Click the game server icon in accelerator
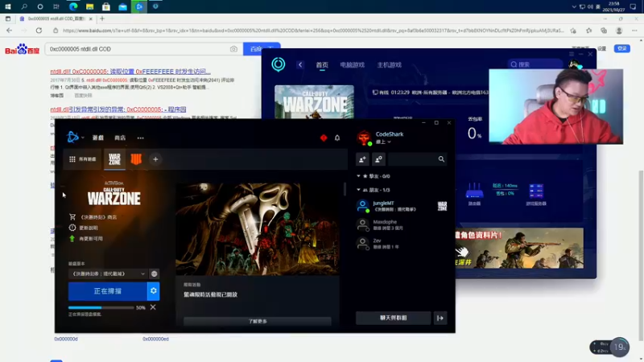This screenshot has width=644, height=362. tap(536, 191)
